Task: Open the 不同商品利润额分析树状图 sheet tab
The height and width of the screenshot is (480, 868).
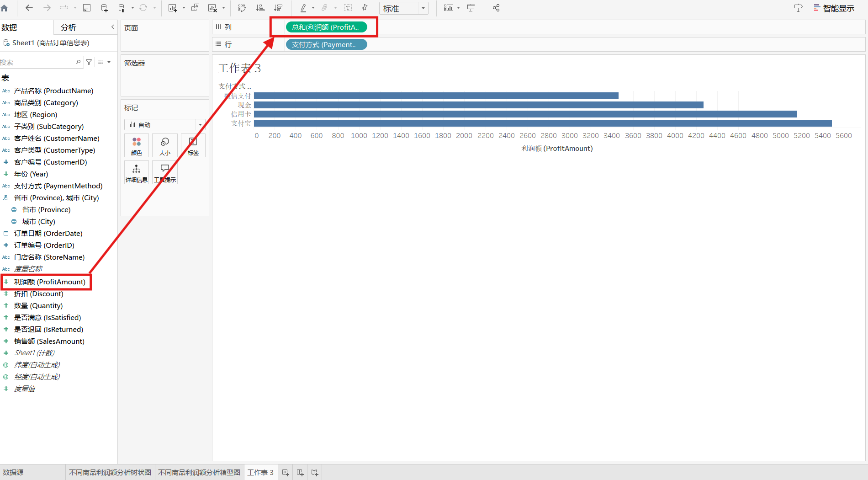Action: point(110,472)
